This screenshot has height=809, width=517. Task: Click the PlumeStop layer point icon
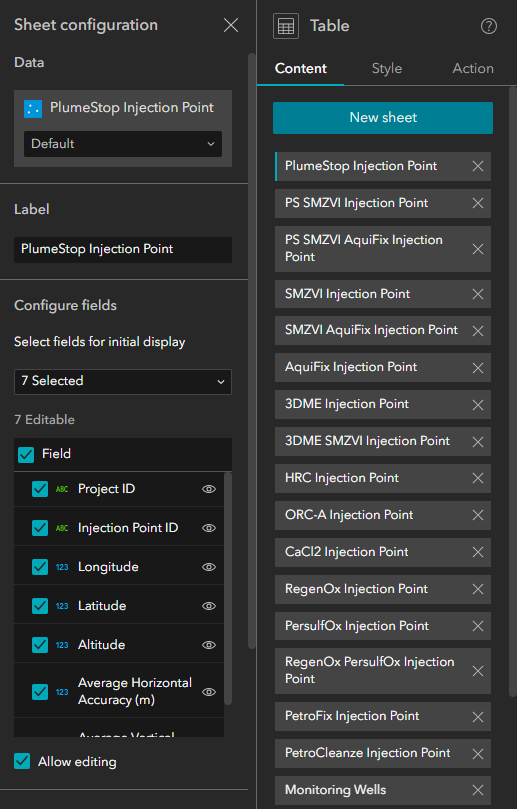pyautogui.click(x=33, y=108)
